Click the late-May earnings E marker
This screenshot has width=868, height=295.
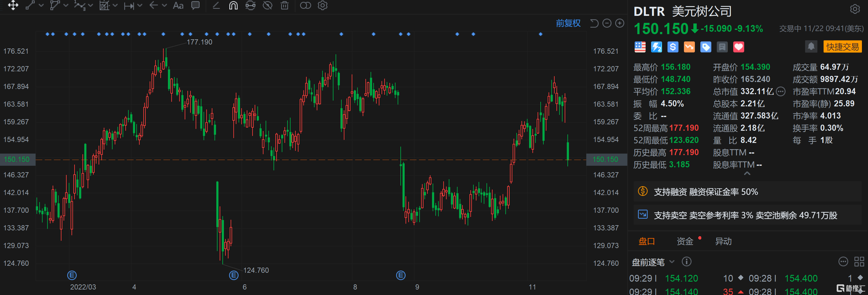pos(234,275)
